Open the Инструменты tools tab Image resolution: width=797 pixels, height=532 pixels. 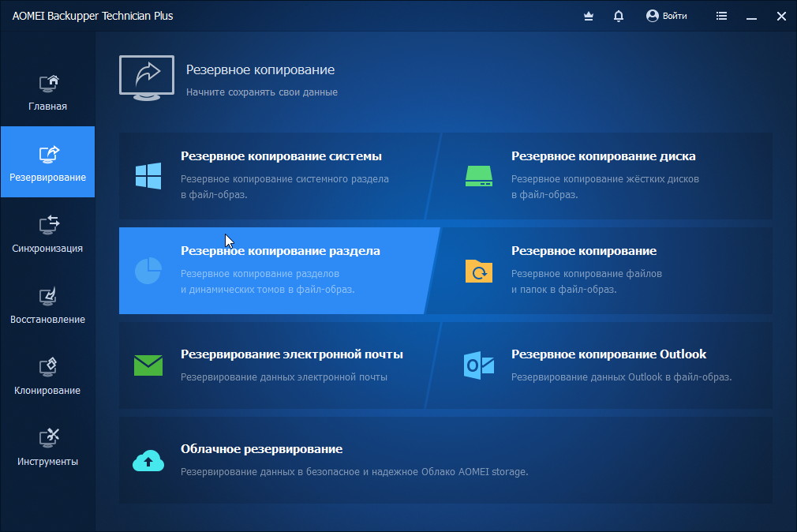point(48,447)
